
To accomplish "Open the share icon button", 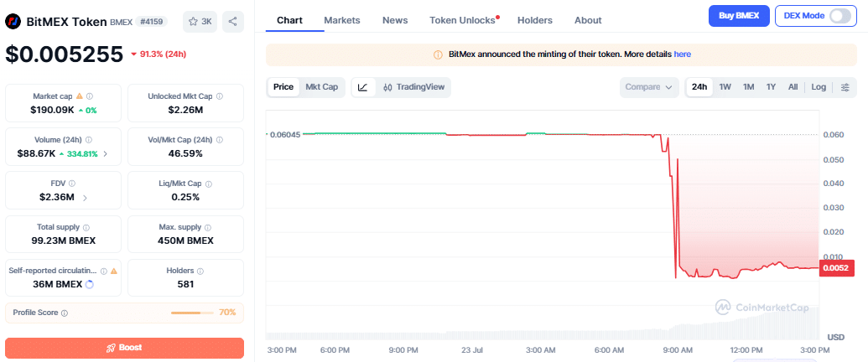I will (232, 22).
